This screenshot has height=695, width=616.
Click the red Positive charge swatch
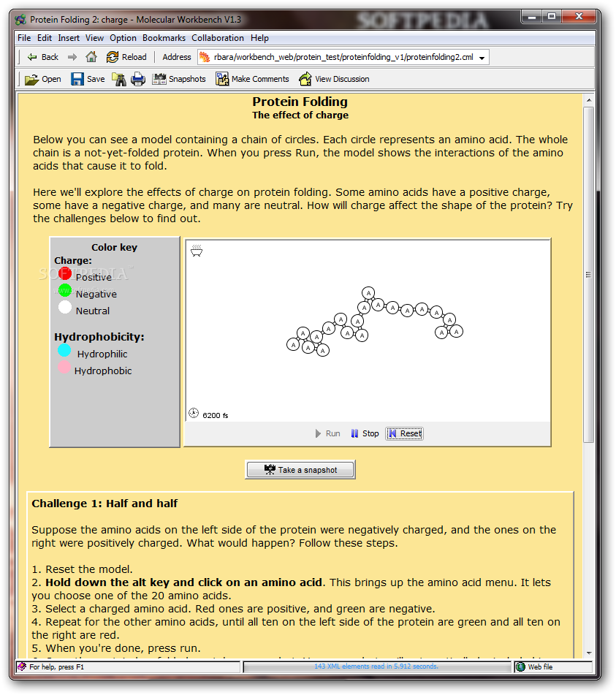tap(65, 273)
